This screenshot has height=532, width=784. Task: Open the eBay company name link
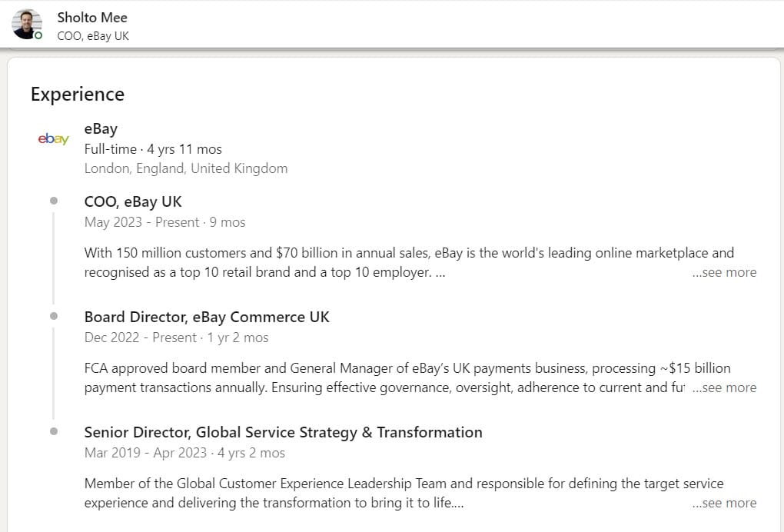point(101,129)
